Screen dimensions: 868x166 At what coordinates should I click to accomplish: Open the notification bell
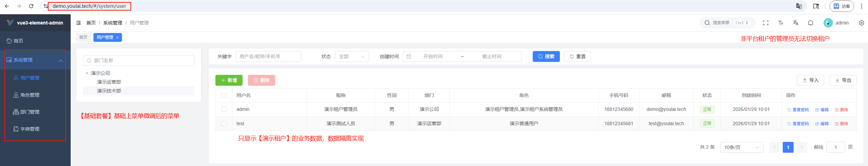[811, 23]
